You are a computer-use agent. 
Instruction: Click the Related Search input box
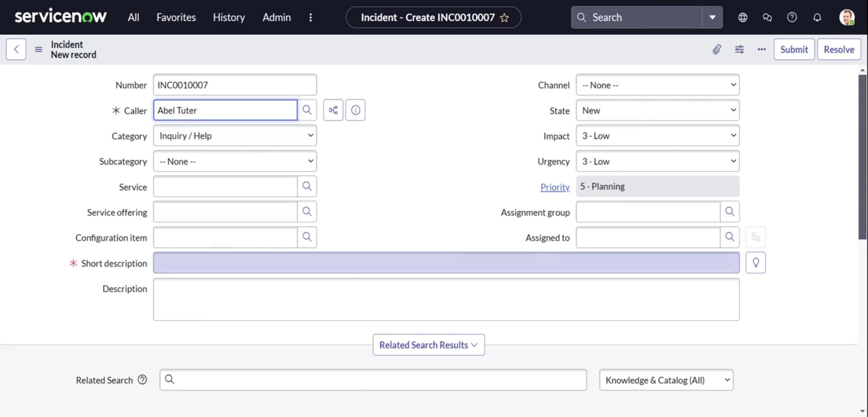click(x=373, y=380)
